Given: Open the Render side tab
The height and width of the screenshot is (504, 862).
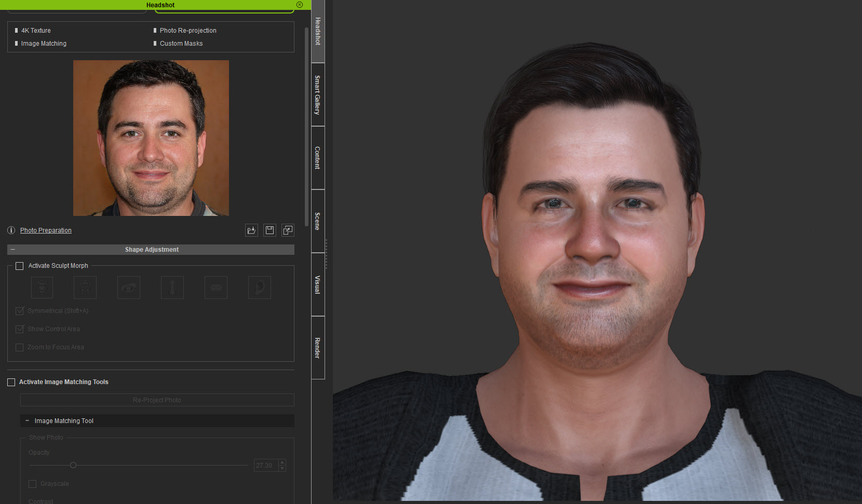Looking at the screenshot, I should 318,348.
